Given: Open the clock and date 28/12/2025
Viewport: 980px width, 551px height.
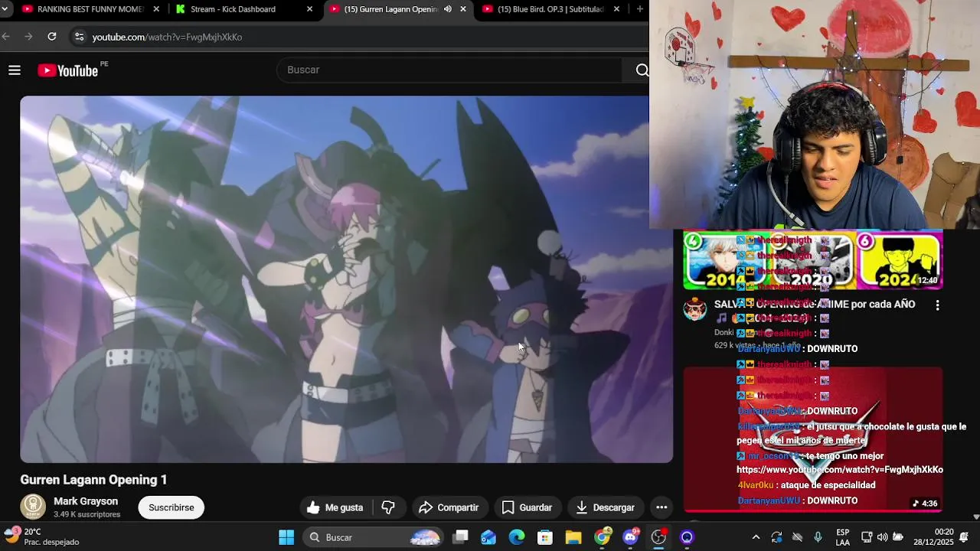Looking at the screenshot, I should click(x=934, y=537).
